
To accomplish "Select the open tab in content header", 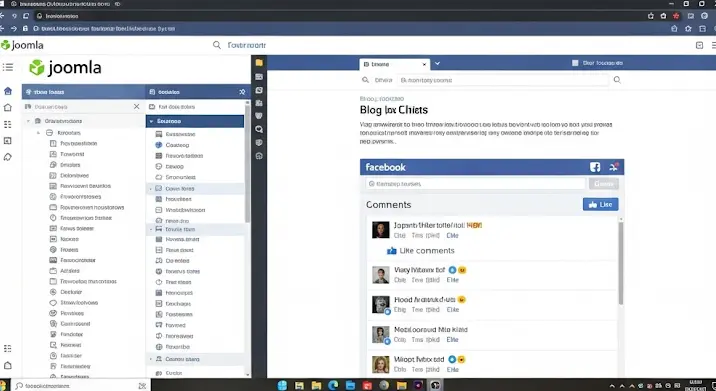I will 395,64.
